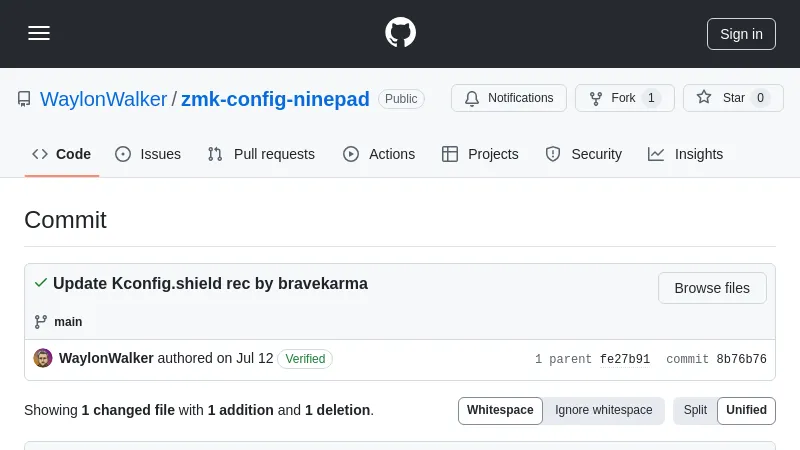
Task: Click the repository book icon
Action: (24, 99)
